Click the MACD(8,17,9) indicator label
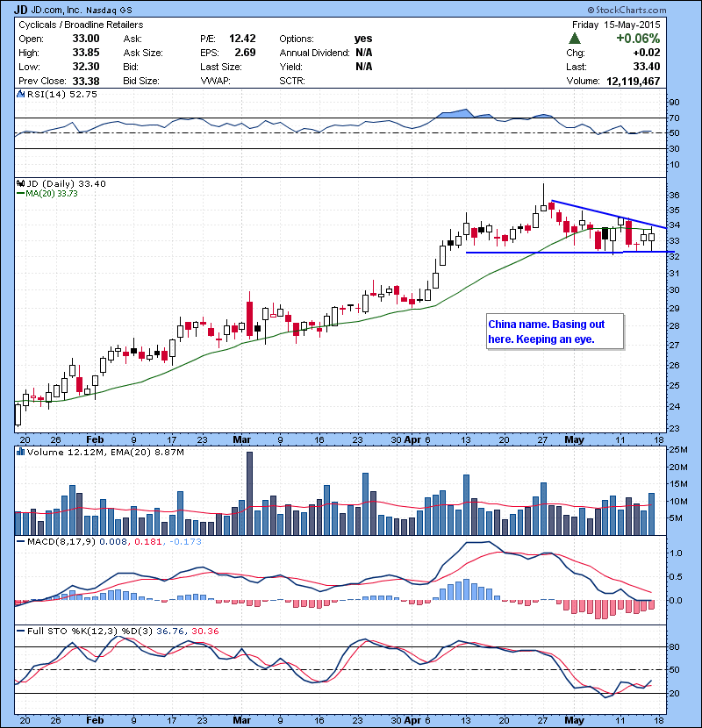This screenshot has width=702, height=728. coord(61,541)
